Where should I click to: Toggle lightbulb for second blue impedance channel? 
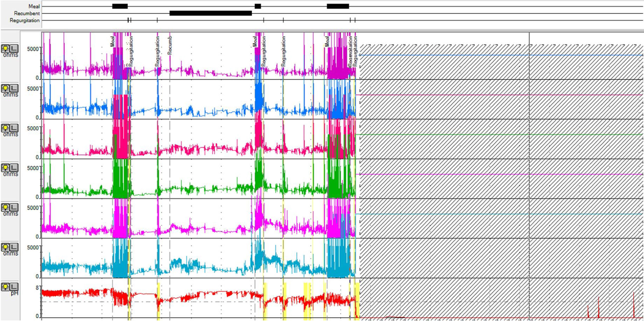click(5, 88)
